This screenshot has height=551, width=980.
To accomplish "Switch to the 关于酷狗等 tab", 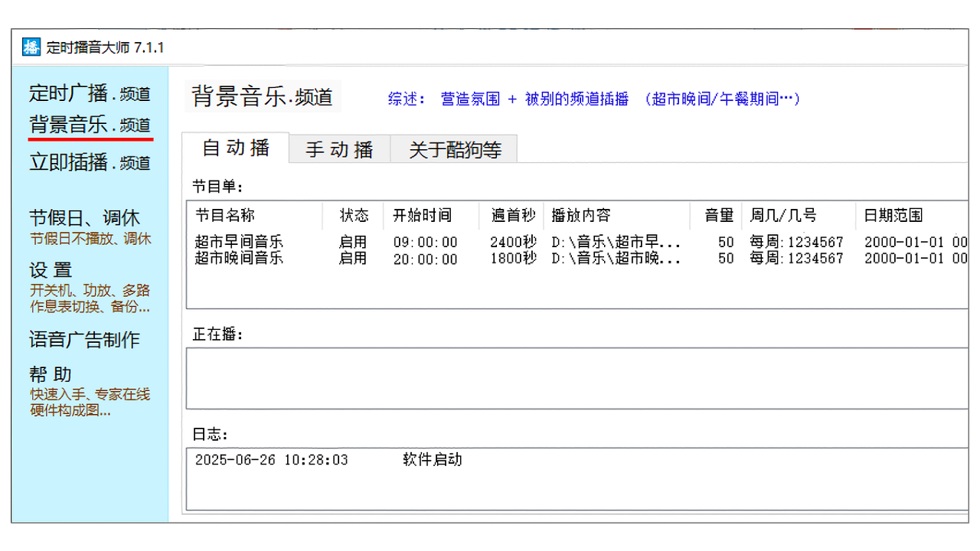I will tap(455, 150).
